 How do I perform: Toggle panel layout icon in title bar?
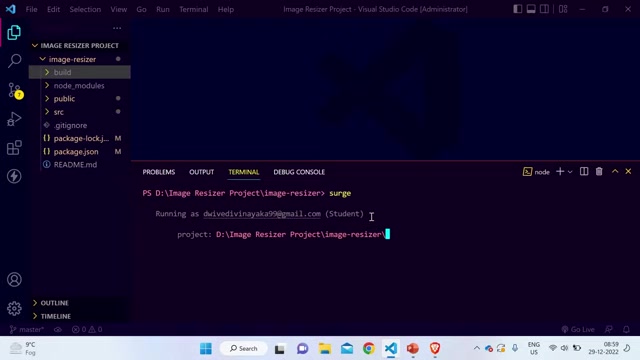pos(531,9)
